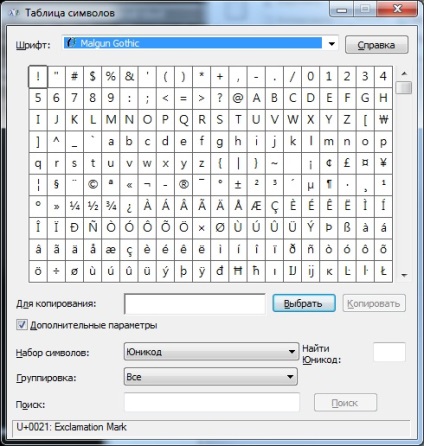Pick the pilcrow ¶ paragraph symbol
This screenshot has width=424, height=446.
[329, 185]
